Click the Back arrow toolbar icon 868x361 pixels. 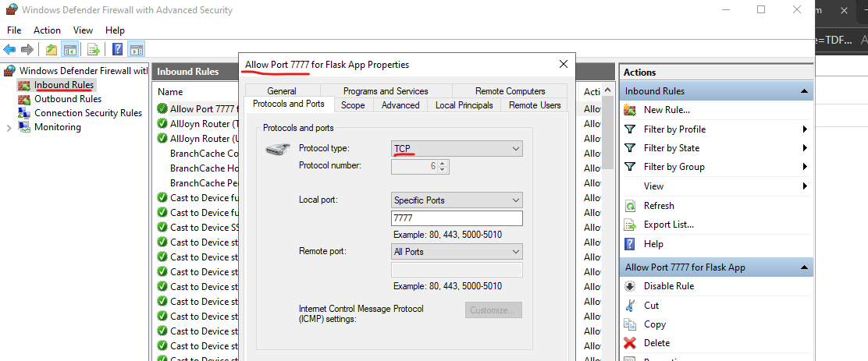(x=9, y=50)
